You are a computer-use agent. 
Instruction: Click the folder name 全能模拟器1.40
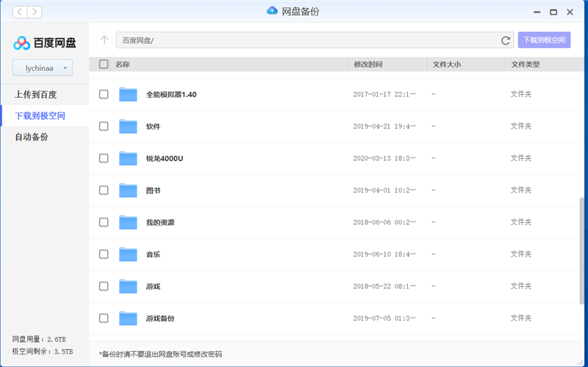pyautogui.click(x=171, y=95)
